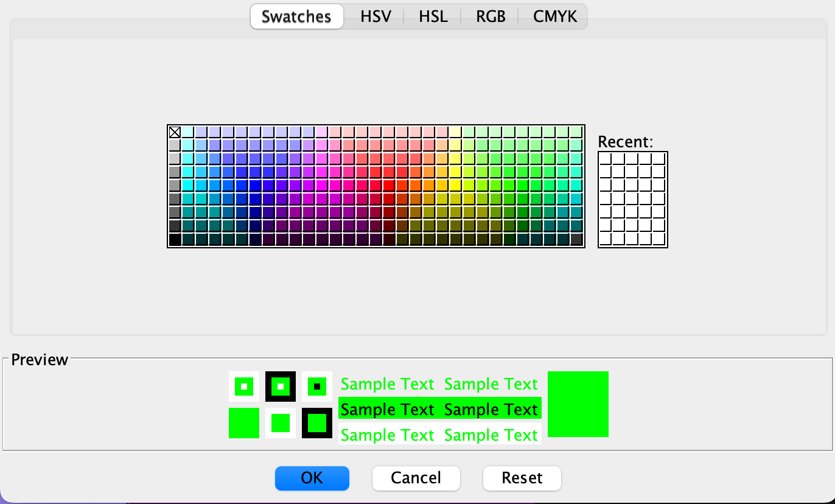Switch to the HSV tab
The height and width of the screenshot is (504, 835).
(x=376, y=16)
